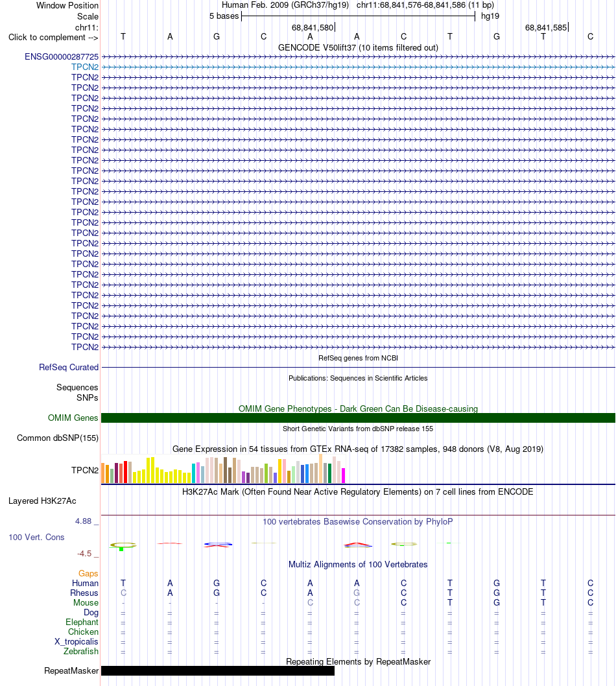Click the magenta bar ending the GTEx chart
The height and width of the screenshot is (686, 616).
point(344,475)
